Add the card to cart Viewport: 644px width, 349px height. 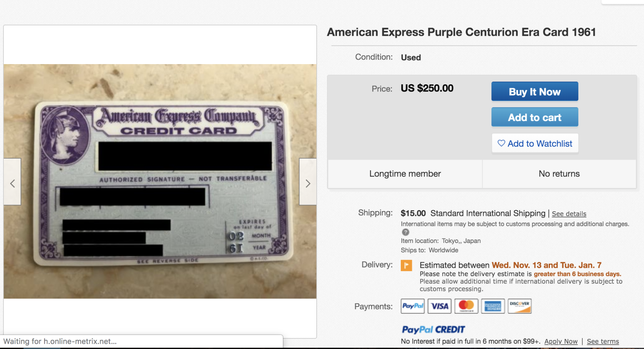pos(534,117)
